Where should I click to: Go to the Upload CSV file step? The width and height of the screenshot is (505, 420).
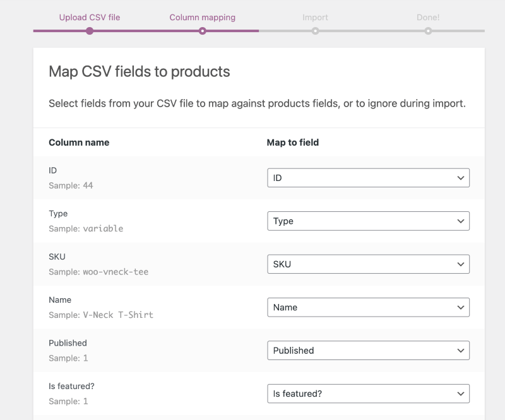point(90,18)
